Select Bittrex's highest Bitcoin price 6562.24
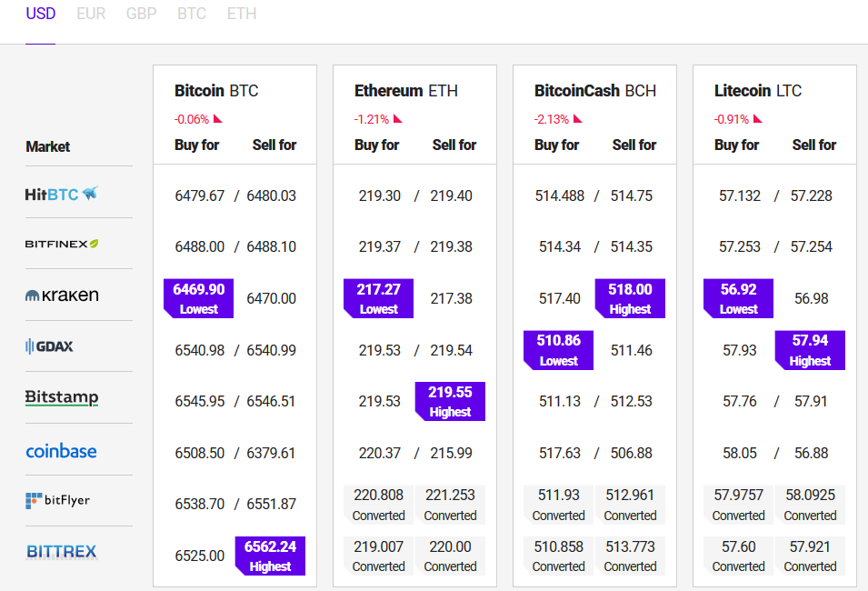868x591 pixels. [270, 556]
